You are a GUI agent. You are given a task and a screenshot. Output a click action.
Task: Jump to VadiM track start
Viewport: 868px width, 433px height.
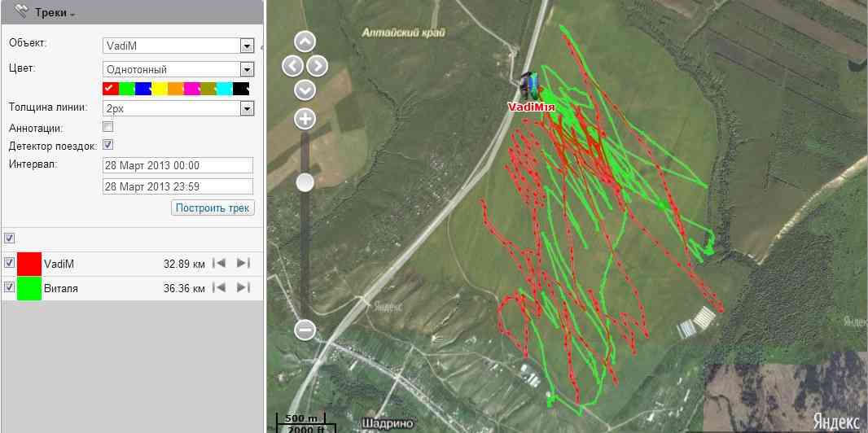point(218,263)
